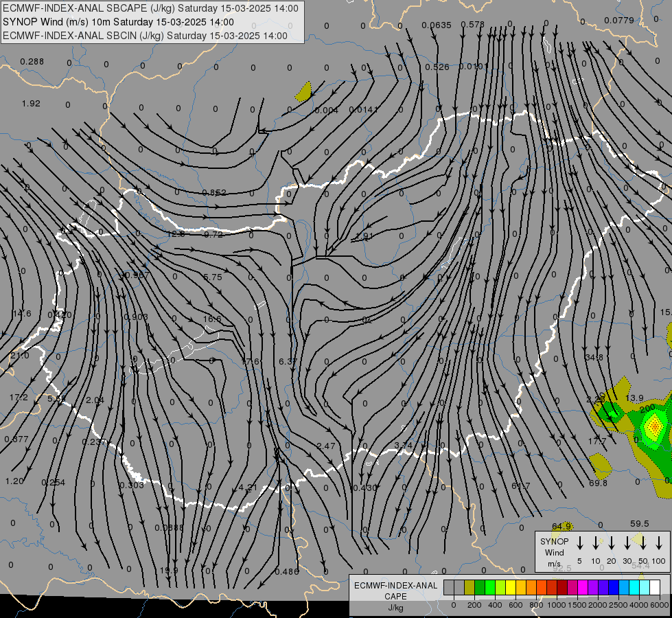Click the '64.9' value on the map
Image resolution: width=672 pixels, height=618 pixels.
561,526
